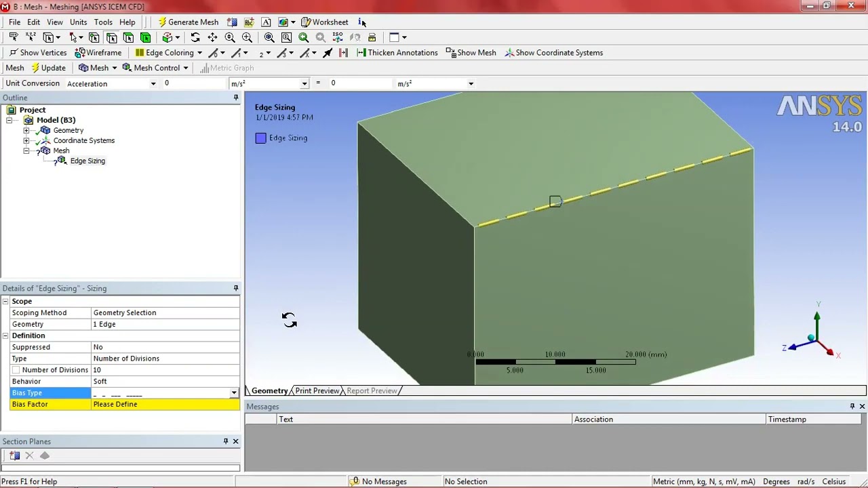Open the Mesh Control dropdown
Screen dimensions: 868x488
coord(185,68)
